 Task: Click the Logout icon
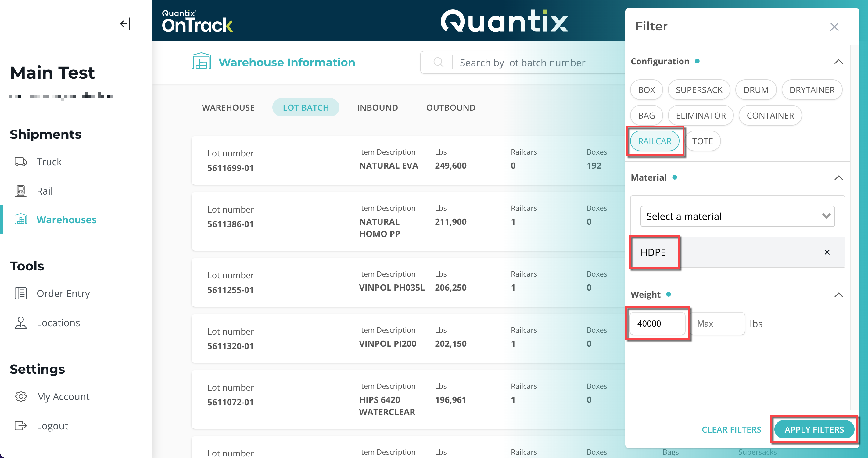(20, 426)
